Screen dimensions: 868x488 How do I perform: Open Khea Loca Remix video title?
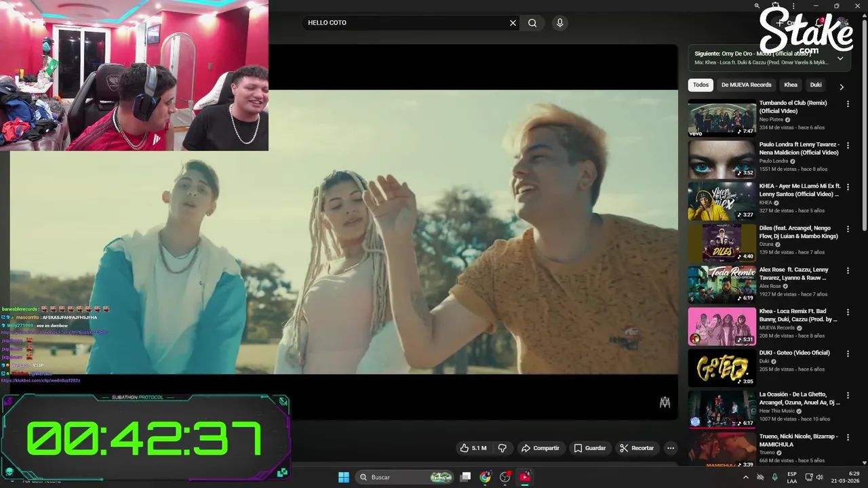pos(799,315)
